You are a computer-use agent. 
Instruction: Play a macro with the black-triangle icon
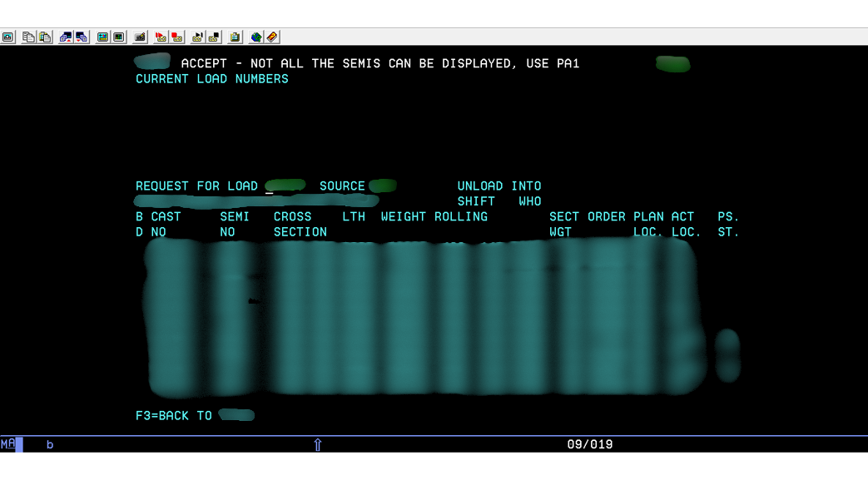[x=198, y=37]
